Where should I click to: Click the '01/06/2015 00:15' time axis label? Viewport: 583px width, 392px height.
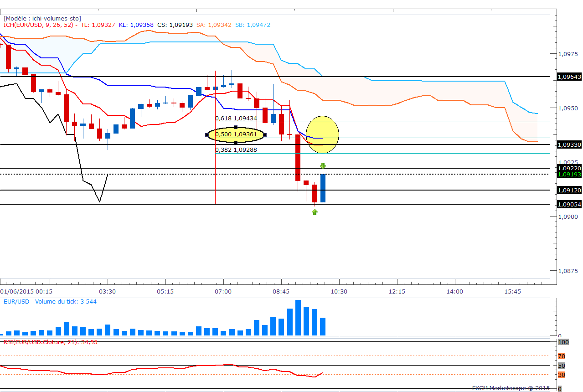[26, 291]
